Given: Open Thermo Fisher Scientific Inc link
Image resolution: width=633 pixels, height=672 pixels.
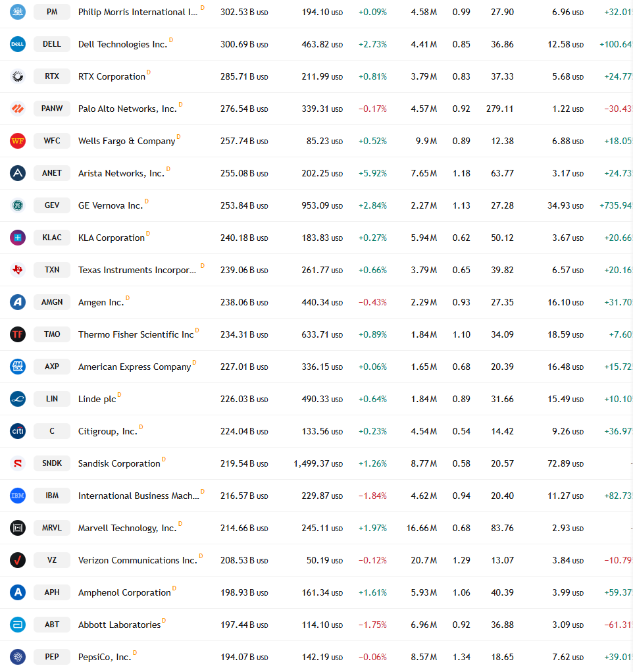Looking at the screenshot, I should coord(136,334).
